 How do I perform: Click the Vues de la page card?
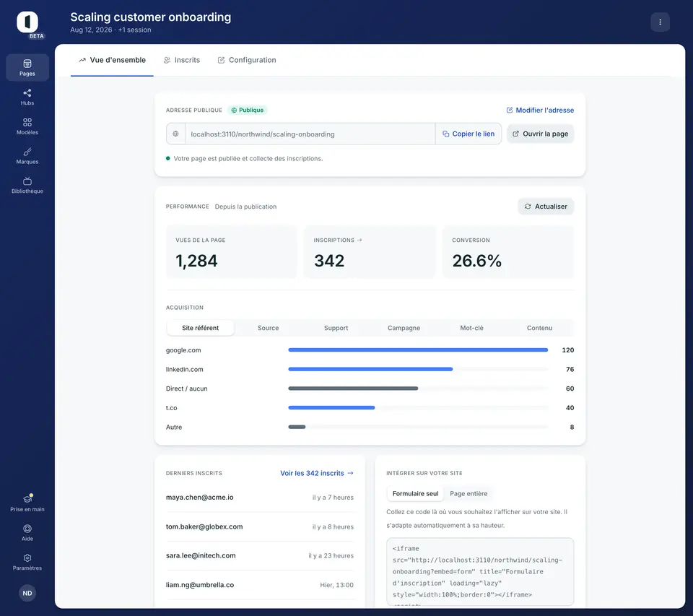232,251
